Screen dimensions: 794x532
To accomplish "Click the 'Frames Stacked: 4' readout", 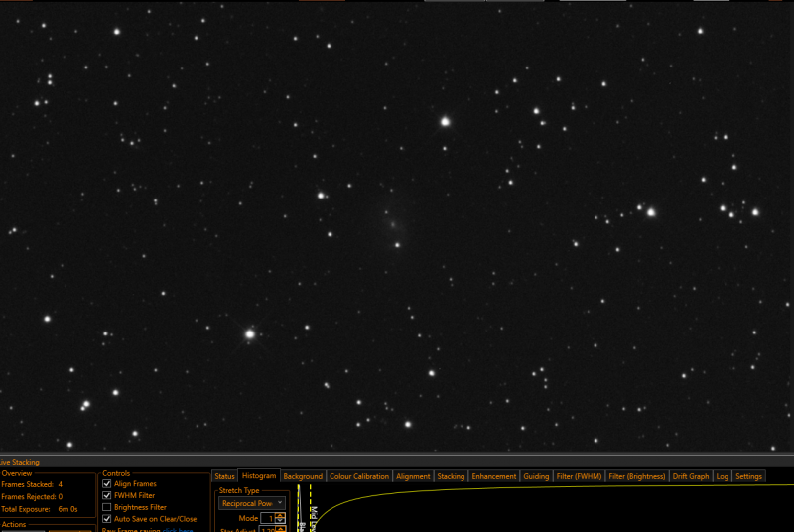I will (x=32, y=484).
